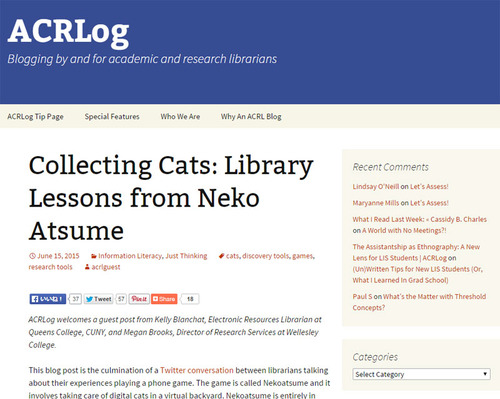500x399 pixels.
Task: Open the Select Category dropdown
Action: [x=421, y=374]
